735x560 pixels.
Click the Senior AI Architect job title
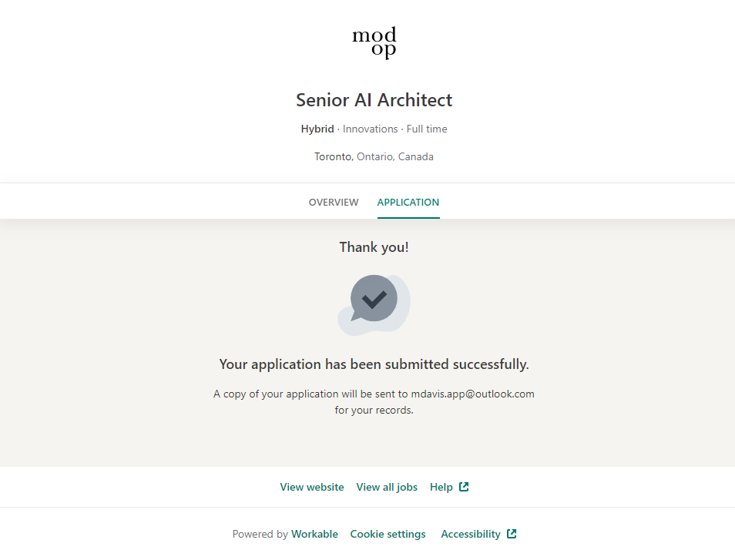[374, 100]
